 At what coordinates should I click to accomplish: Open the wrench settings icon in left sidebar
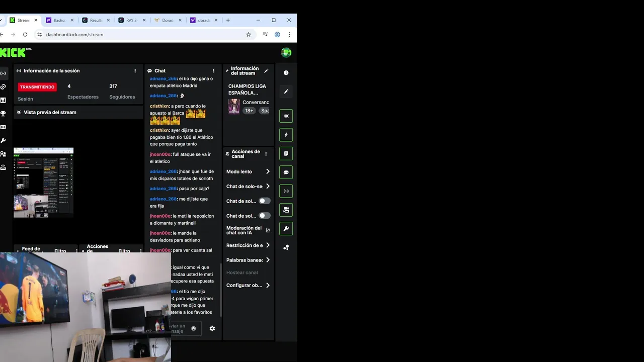[x=3, y=140]
